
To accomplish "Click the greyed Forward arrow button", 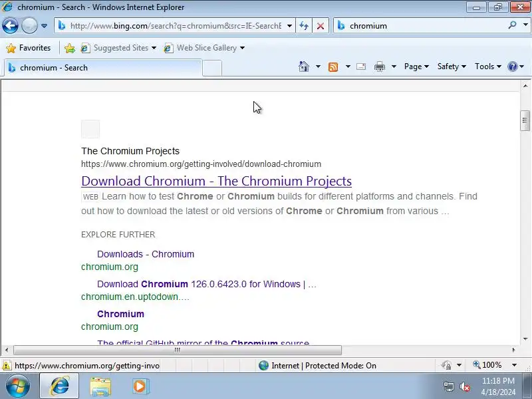I will tap(29, 26).
